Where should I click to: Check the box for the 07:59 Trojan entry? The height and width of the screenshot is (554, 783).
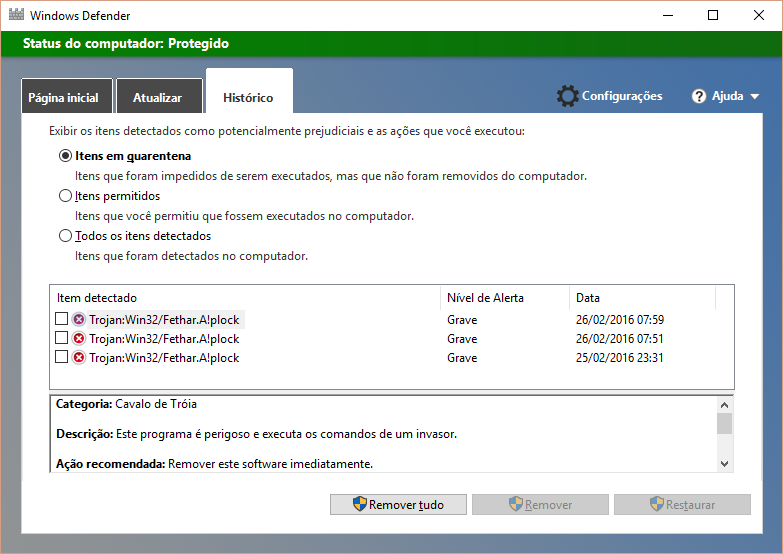pyautogui.click(x=62, y=320)
